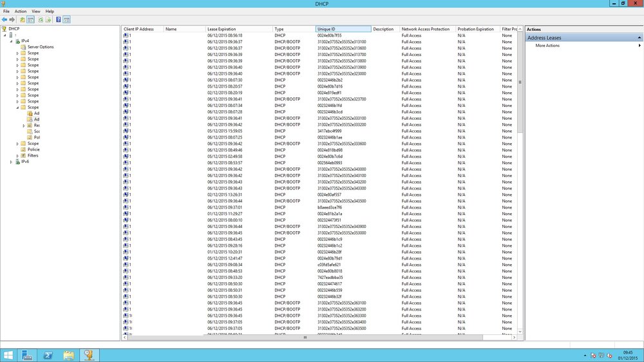Sort by the Description column header

coord(385,29)
